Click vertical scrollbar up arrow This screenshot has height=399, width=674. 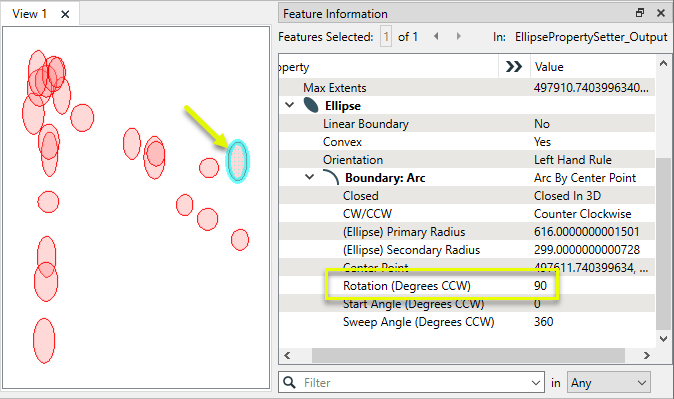(663, 64)
